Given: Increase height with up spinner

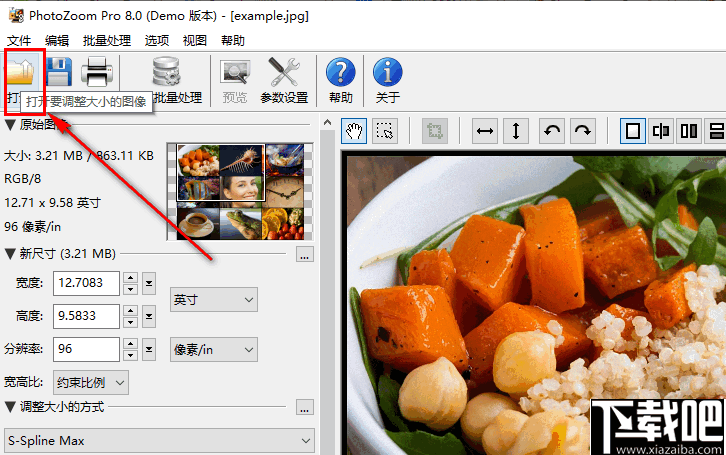Looking at the screenshot, I should pyautogui.click(x=131, y=311).
